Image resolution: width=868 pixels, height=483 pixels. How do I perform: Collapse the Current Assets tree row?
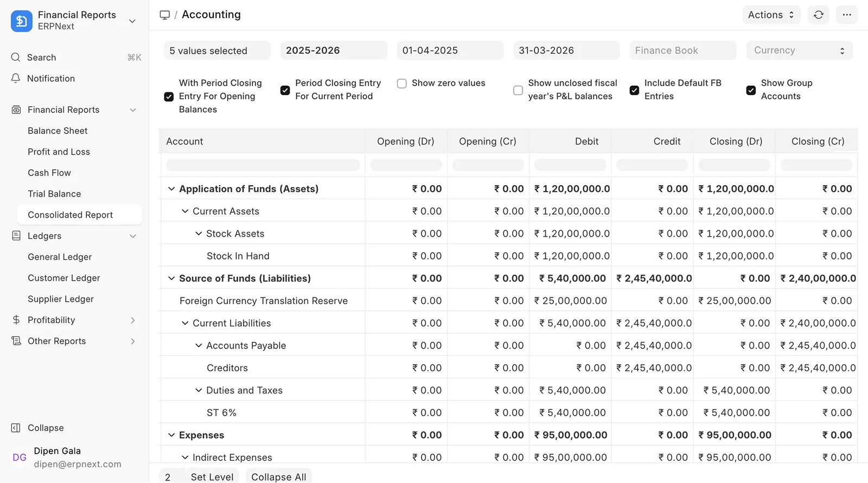point(185,211)
